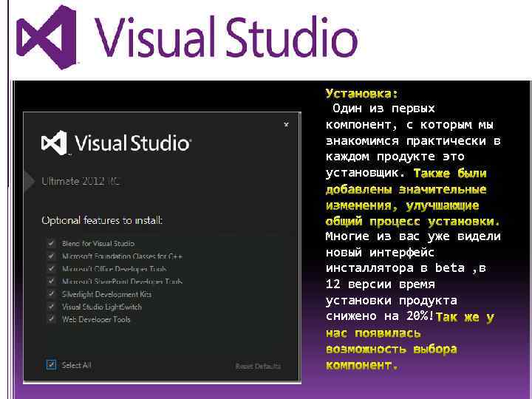Click the 'Silverlight Development Kits' label

click(x=106, y=294)
